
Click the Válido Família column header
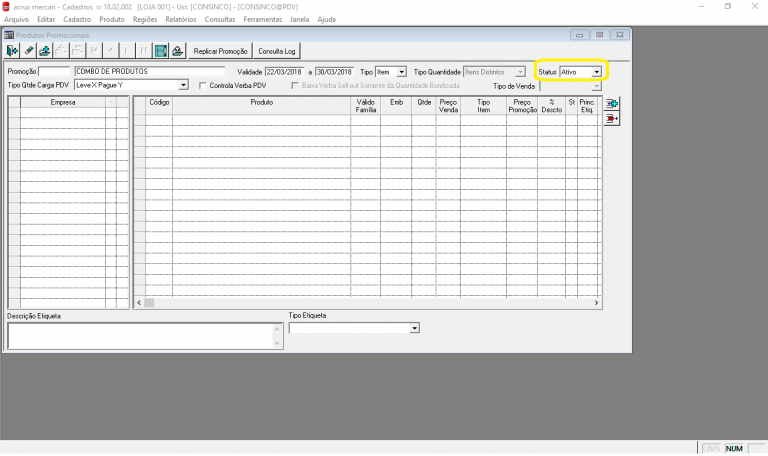coord(365,106)
